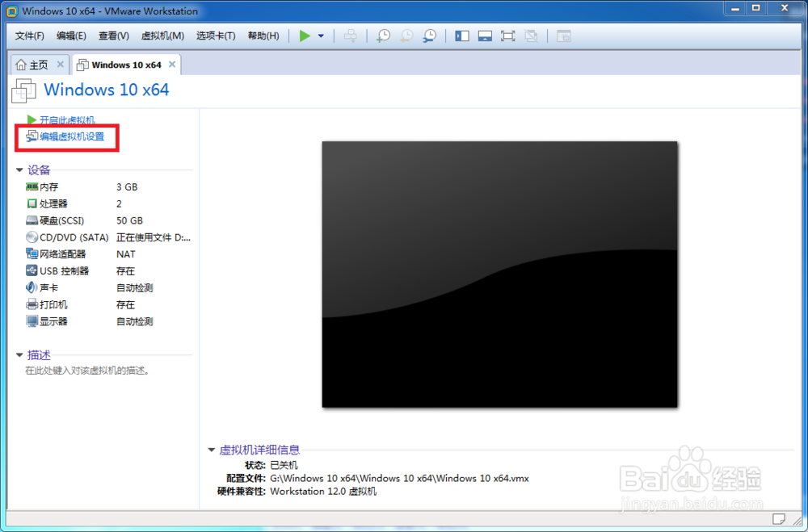Open the 虚拟机(M) menu
Screen dimensions: 808x532
[x=163, y=36]
